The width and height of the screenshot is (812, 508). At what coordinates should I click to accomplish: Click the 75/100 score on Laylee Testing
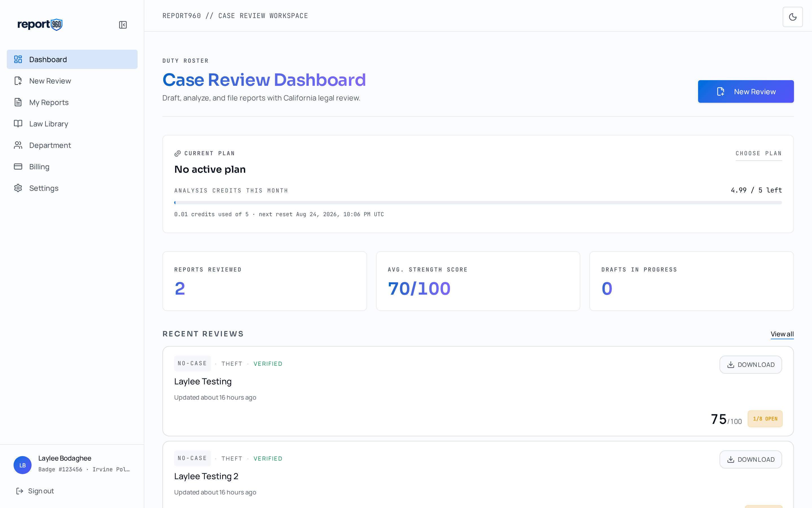[x=726, y=419]
